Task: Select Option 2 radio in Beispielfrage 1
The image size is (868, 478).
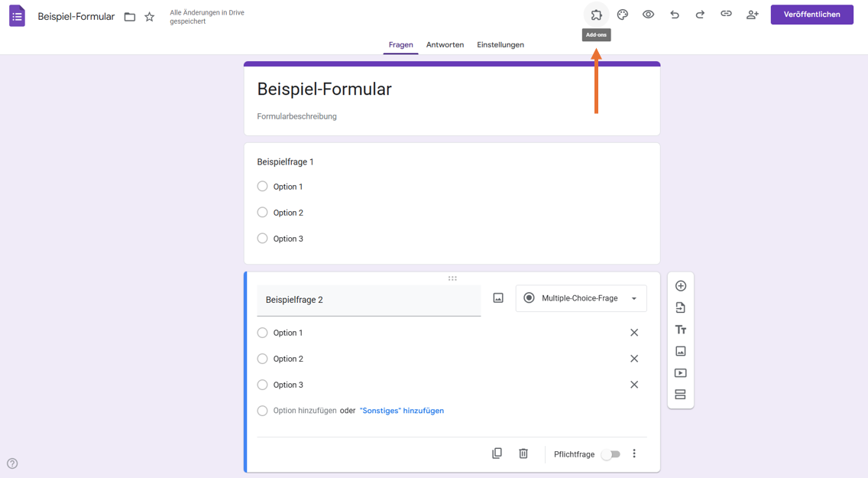Action: coord(263,213)
